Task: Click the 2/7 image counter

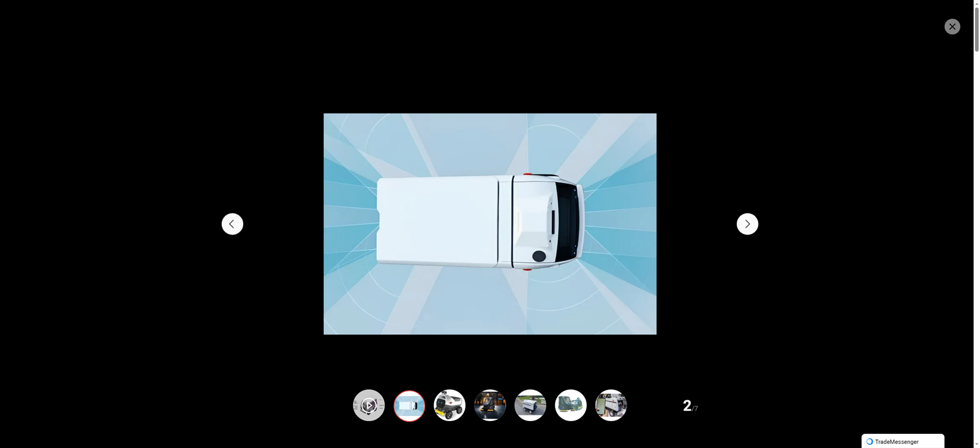Action: point(690,406)
